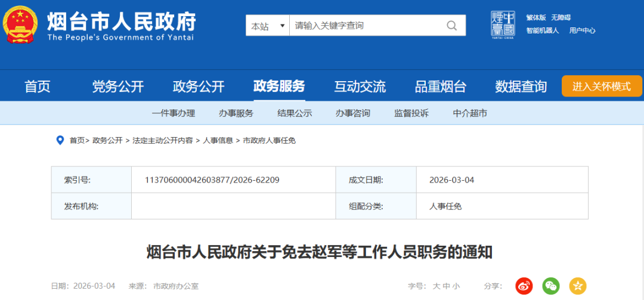Click the keyword search input field

[x=364, y=26]
